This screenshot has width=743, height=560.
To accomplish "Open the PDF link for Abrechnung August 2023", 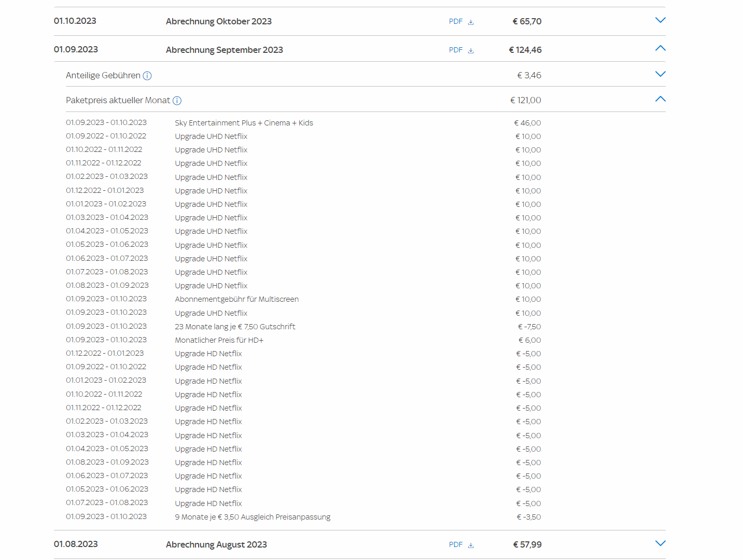I will click(456, 544).
